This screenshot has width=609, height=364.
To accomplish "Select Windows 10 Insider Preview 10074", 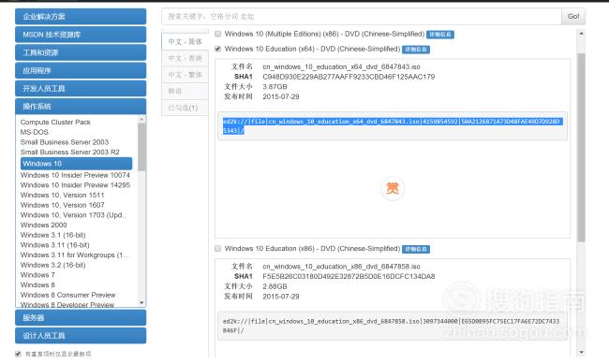I will [x=75, y=175].
